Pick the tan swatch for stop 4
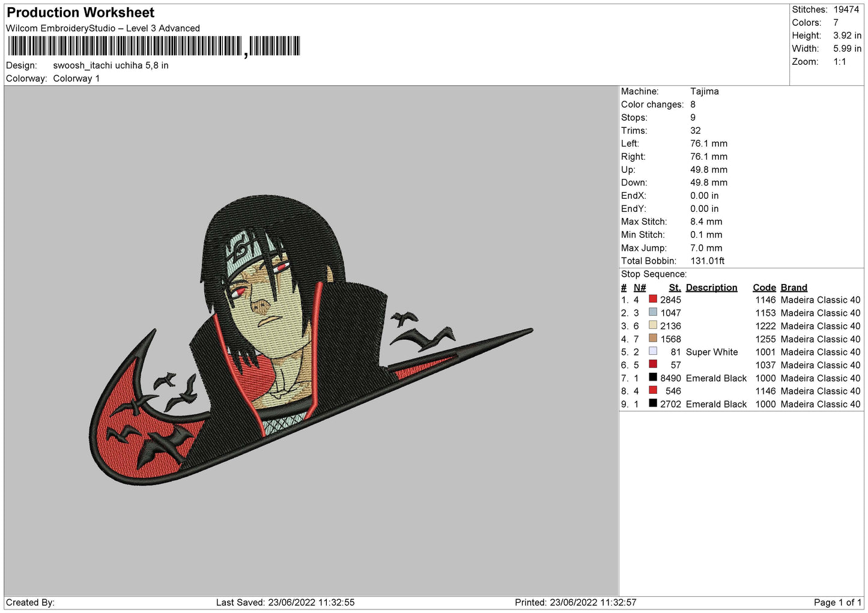The height and width of the screenshot is (613, 868). 652,339
